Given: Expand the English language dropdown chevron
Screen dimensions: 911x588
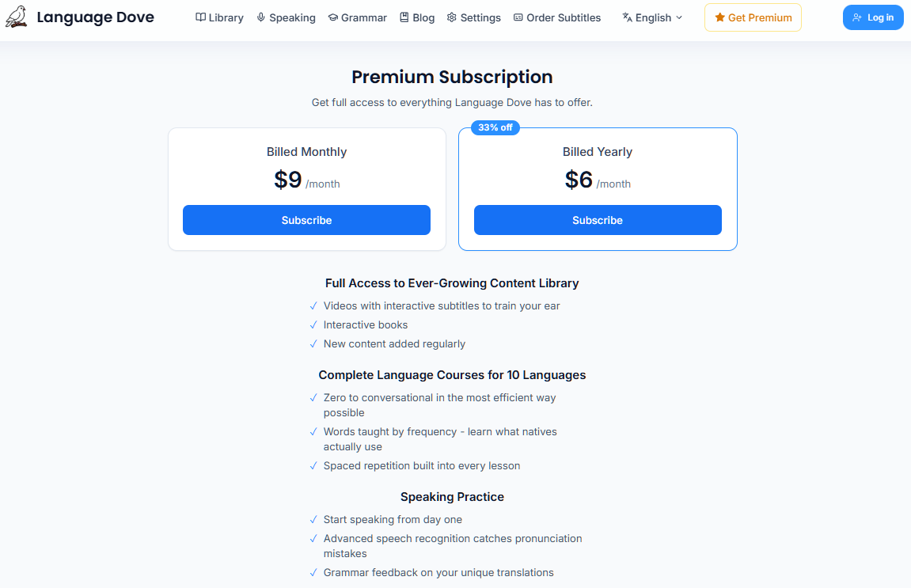Looking at the screenshot, I should coord(679,17).
